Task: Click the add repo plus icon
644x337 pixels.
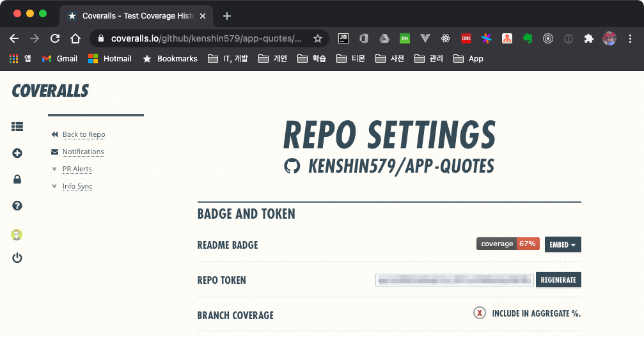Action: 17,153
